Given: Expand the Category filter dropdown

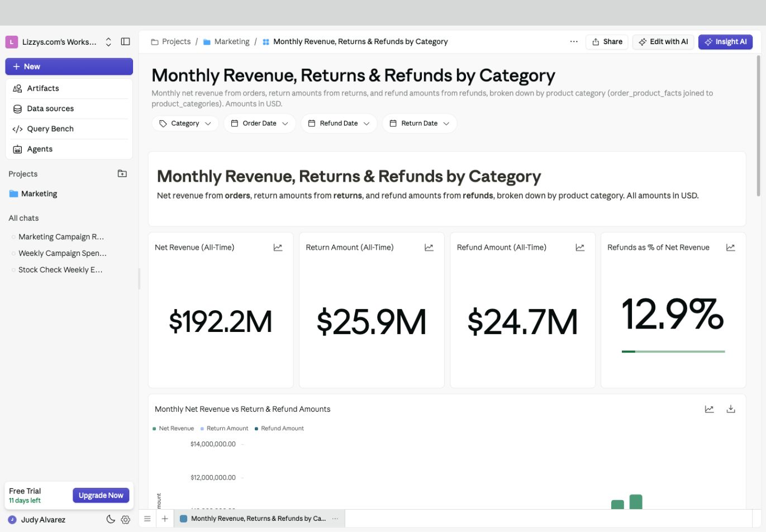Looking at the screenshot, I should click(185, 123).
